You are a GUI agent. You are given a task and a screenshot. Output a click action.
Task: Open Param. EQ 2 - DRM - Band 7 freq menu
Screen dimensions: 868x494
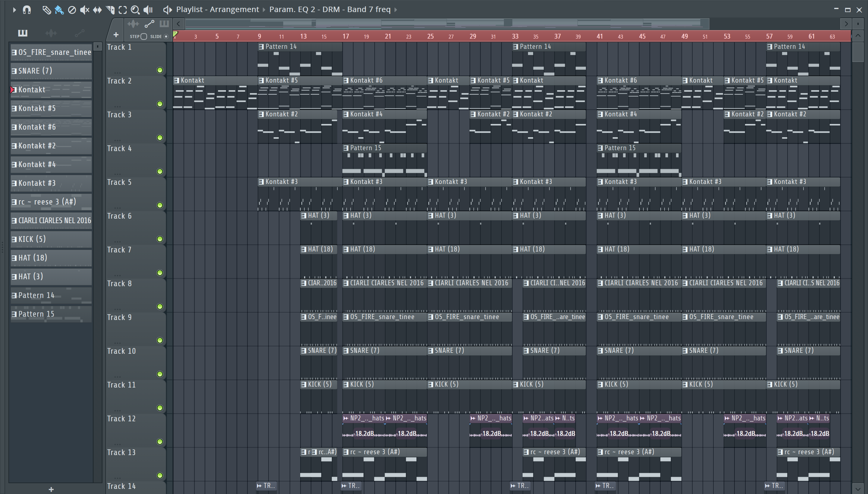point(330,10)
